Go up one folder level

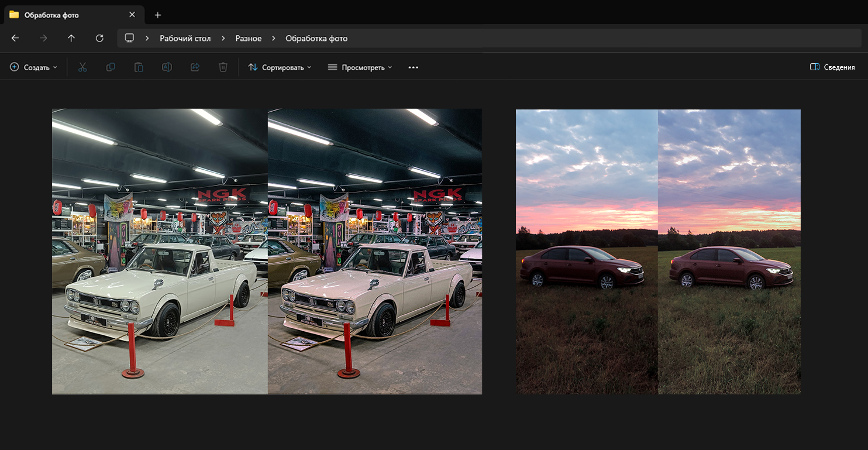tap(71, 38)
